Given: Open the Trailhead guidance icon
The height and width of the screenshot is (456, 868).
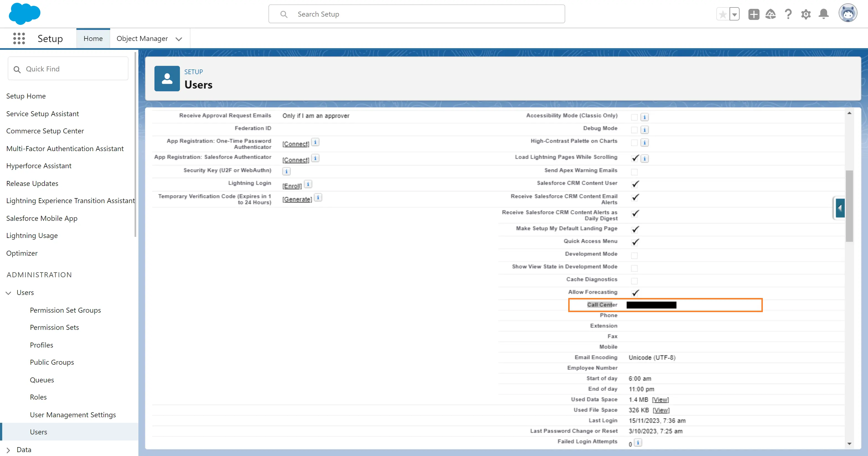Looking at the screenshot, I should 770,14.
